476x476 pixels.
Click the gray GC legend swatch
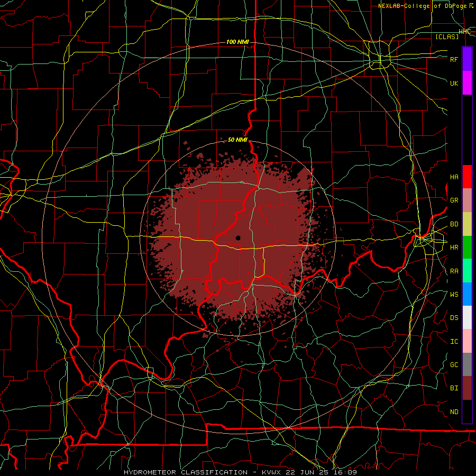tap(467, 364)
